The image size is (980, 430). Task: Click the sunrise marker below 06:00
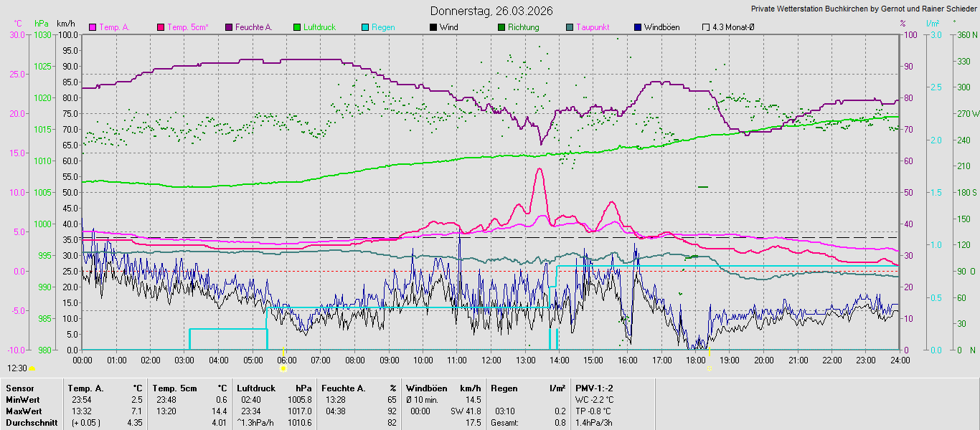tap(283, 368)
